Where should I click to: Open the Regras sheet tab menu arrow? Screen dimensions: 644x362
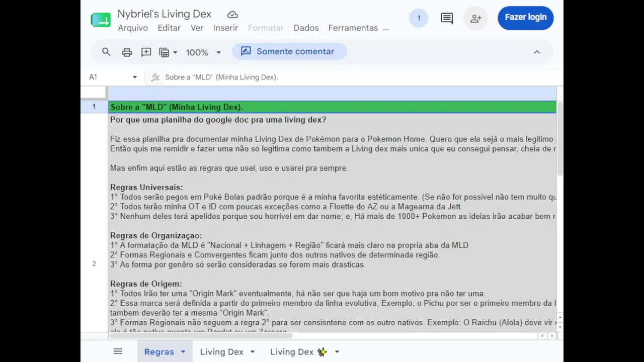[183, 352]
